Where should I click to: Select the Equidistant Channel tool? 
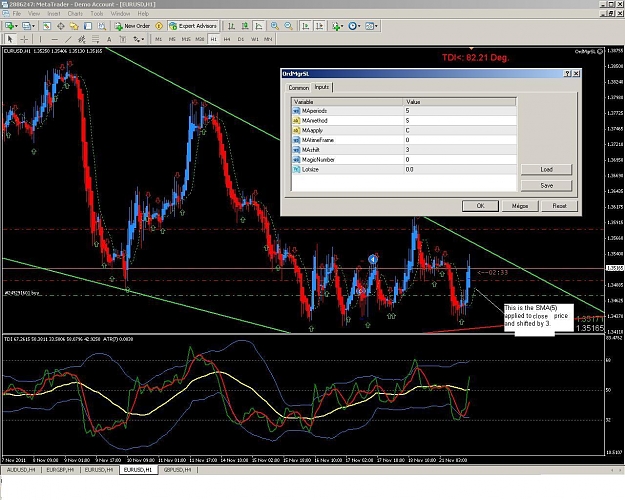(82, 39)
